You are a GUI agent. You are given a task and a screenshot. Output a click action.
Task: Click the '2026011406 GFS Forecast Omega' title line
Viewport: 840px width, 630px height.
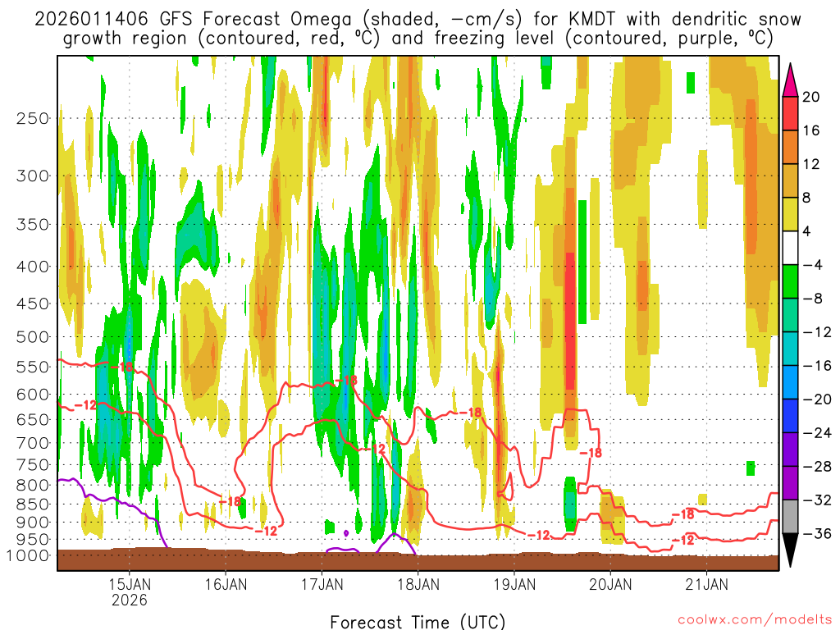[418, 20]
